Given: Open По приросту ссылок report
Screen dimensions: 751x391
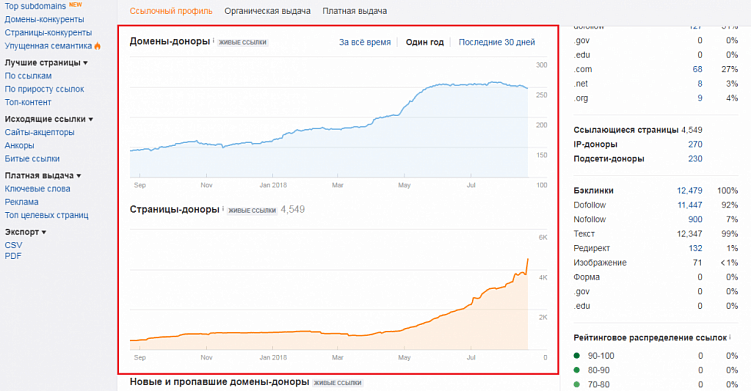Looking at the screenshot, I should click(45, 89).
